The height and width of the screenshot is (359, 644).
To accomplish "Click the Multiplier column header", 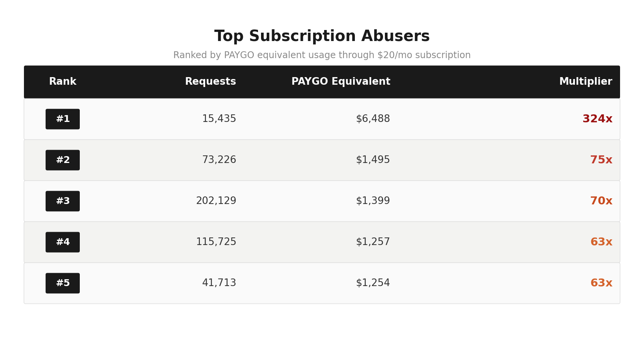I will tap(585, 82).
